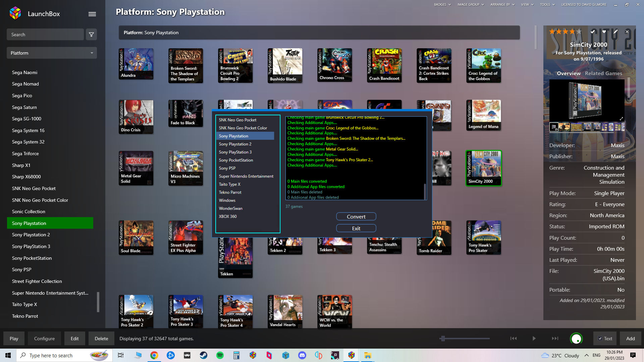Image resolution: width=644 pixels, height=362 pixels.
Task: Skip to the next music track
Action: [x=555, y=339]
